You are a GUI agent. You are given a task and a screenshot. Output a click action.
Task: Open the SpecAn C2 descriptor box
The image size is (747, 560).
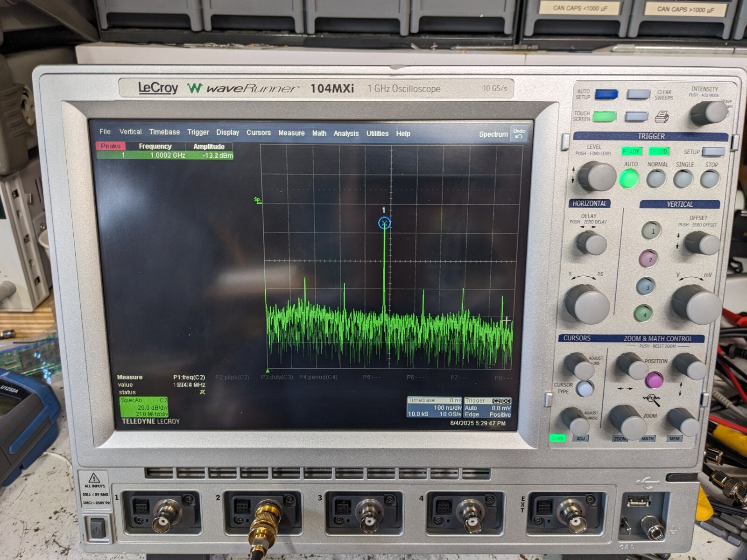pyautogui.click(x=144, y=407)
